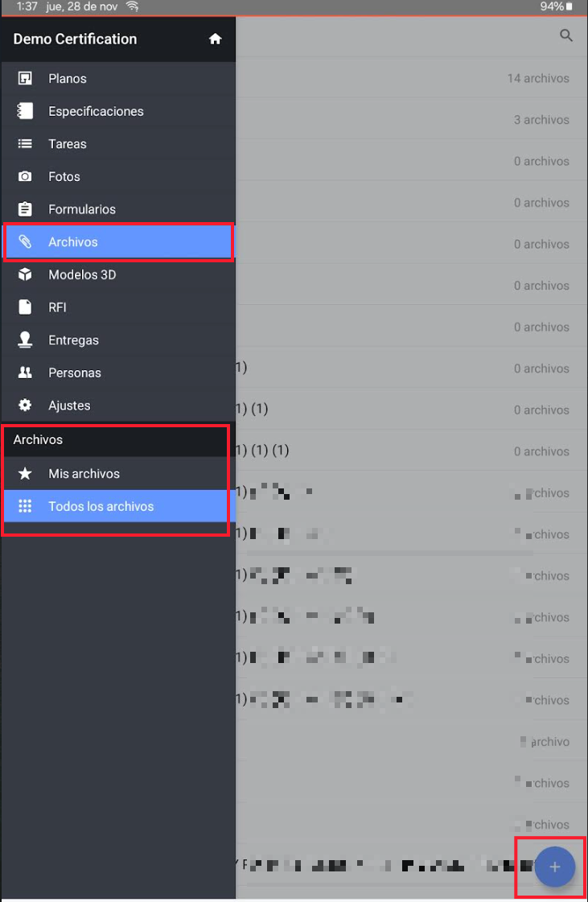The width and height of the screenshot is (588, 902).
Task: Tap the search magnifier icon
Action: (566, 35)
